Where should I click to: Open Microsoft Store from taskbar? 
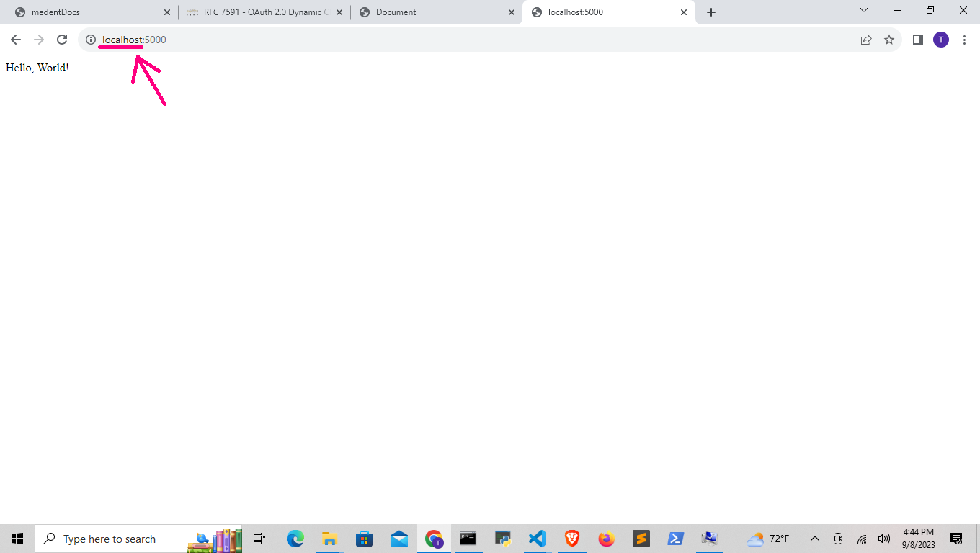click(x=365, y=539)
